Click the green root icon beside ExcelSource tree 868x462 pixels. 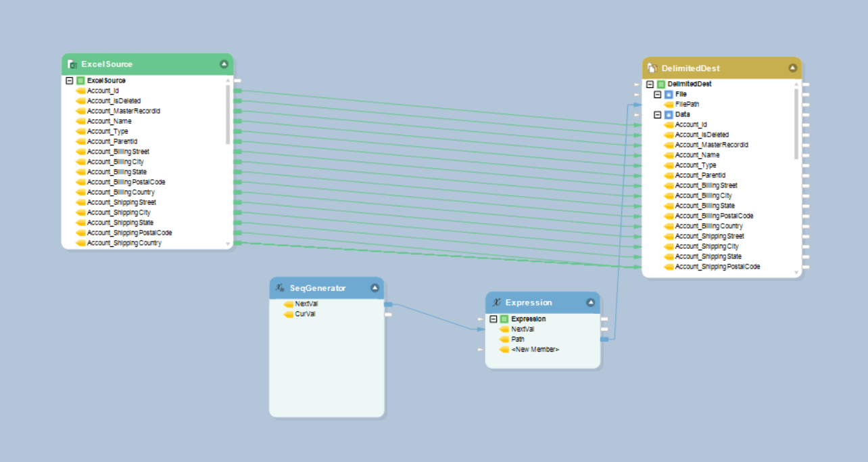pos(80,80)
